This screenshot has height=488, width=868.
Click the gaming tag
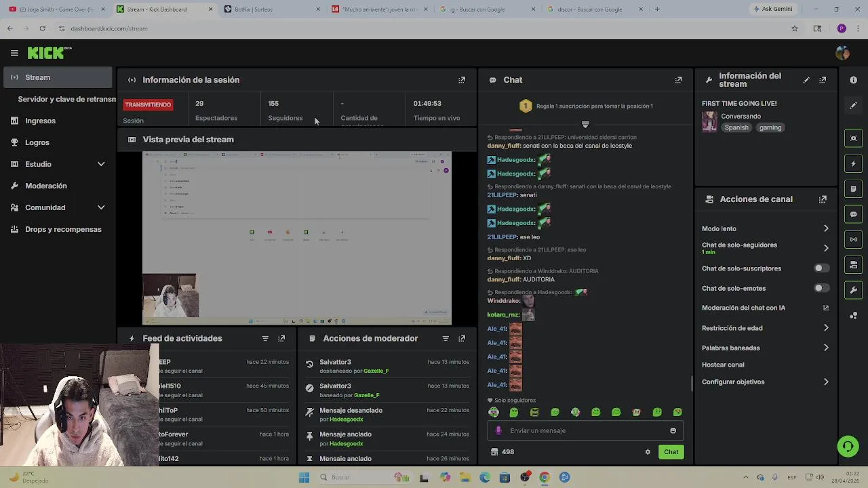click(770, 127)
